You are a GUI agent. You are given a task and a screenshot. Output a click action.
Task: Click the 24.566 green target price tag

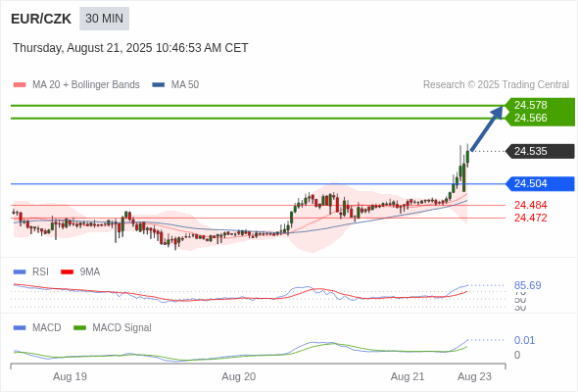[531, 118]
